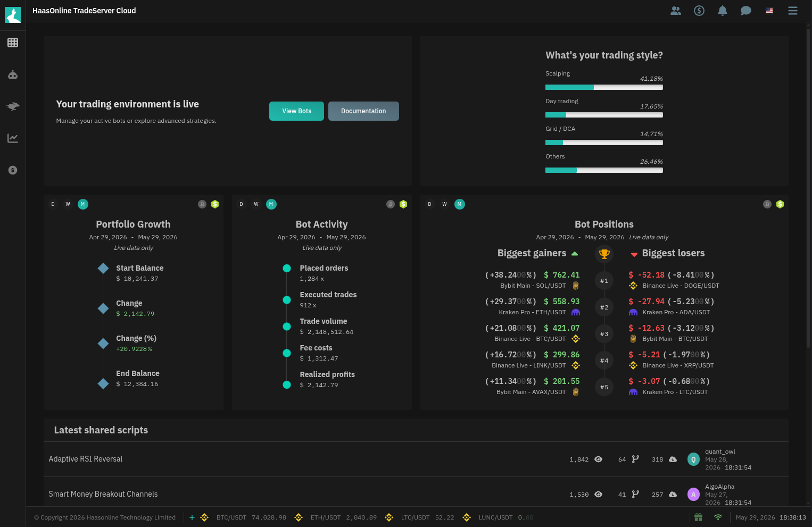This screenshot has height=527, width=812.
Task: Switch Portfolio Growth to Bitcoin currency
Action: (202, 204)
